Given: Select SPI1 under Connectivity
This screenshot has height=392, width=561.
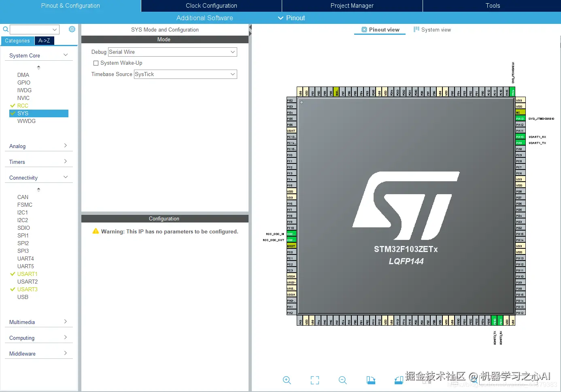Looking at the screenshot, I should (x=23, y=235).
